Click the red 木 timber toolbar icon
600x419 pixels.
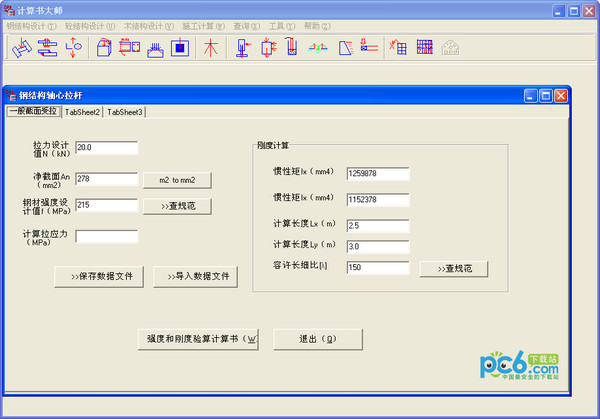(211, 48)
